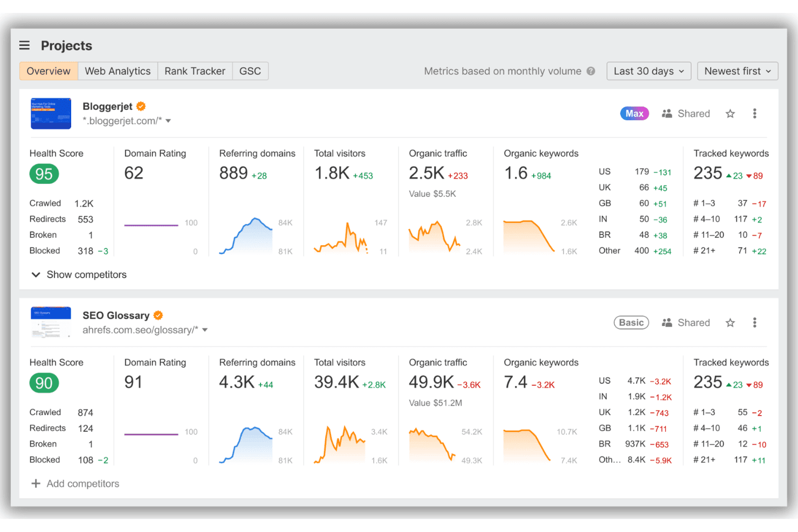
Task: Click SEO Glossary Value $51.2M text
Action: (x=435, y=403)
